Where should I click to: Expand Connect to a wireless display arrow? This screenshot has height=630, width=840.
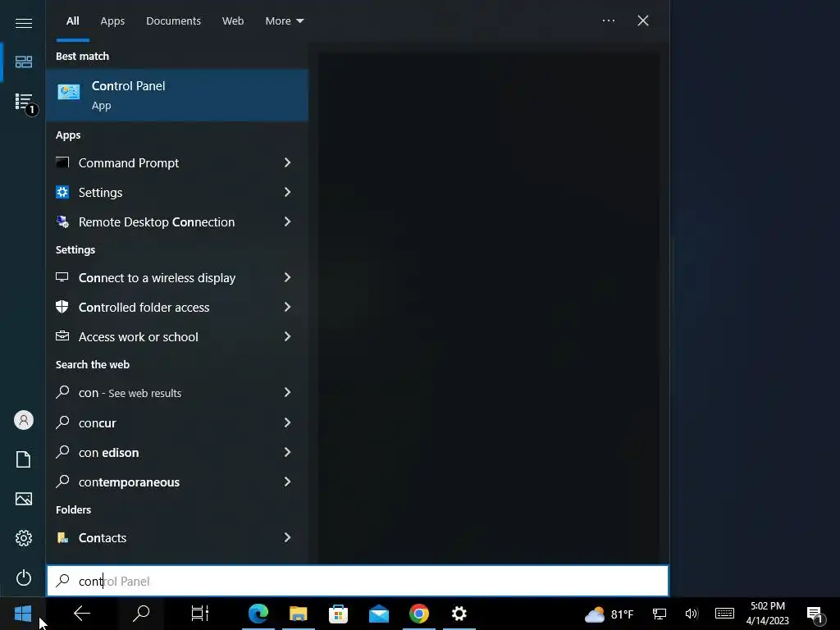pos(288,277)
